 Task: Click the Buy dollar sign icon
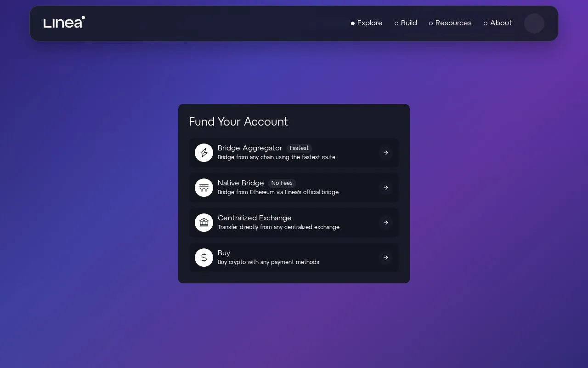(204, 258)
